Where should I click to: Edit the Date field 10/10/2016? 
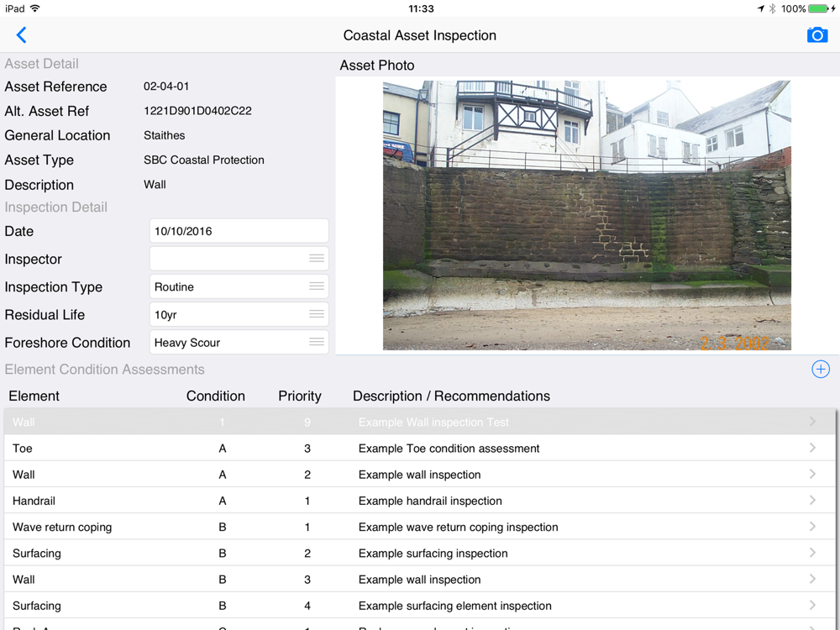click(239, 231)
